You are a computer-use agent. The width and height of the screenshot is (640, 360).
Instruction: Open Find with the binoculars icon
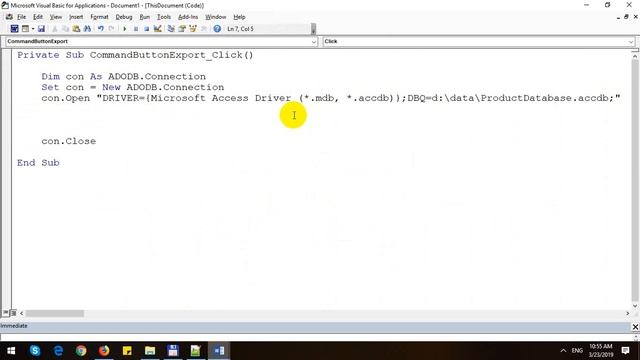click(87, 29)
